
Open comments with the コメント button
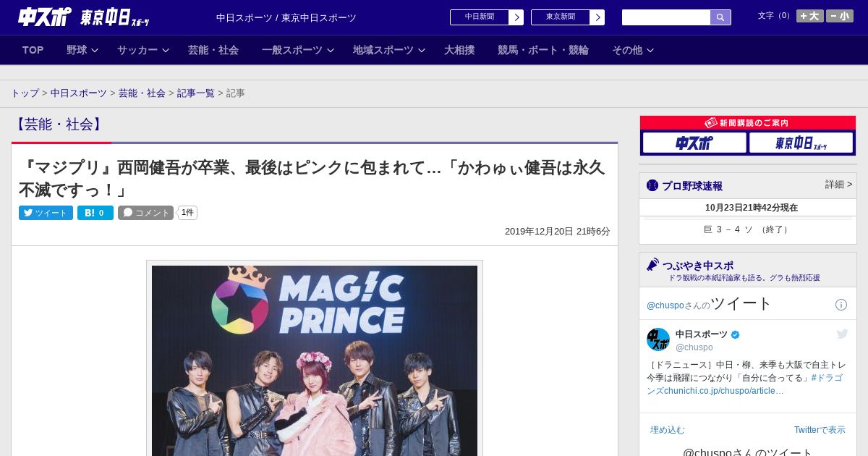click(x=145, y=213)
